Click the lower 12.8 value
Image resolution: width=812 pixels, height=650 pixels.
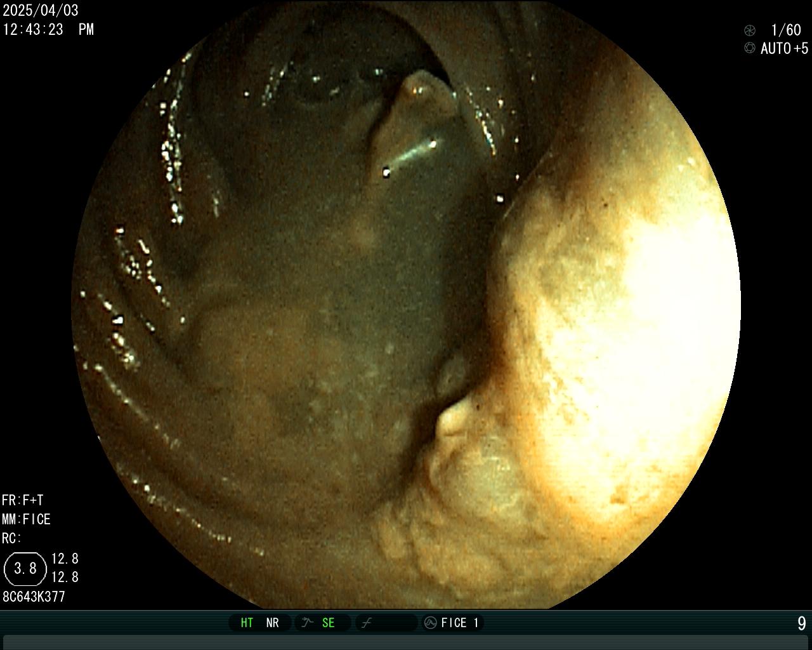coord(65,577)
